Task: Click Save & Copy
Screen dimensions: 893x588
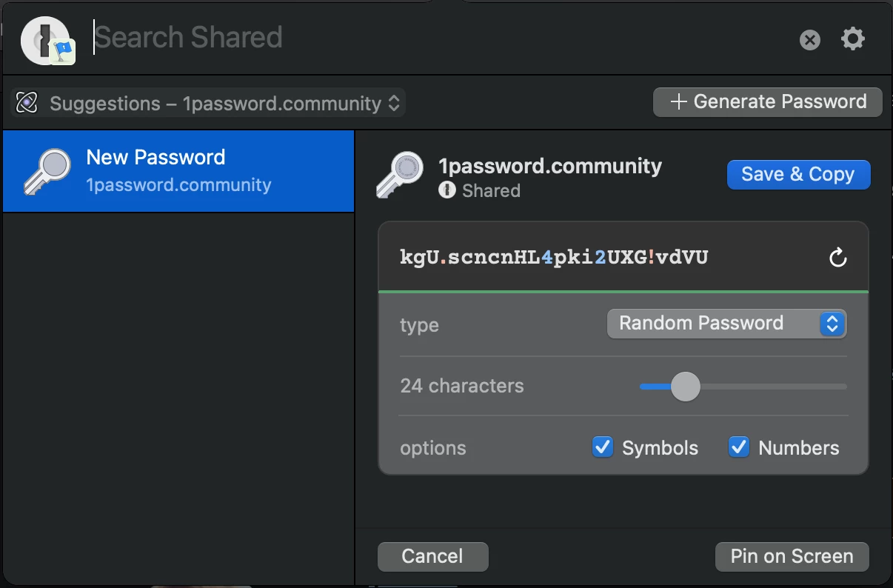Action: point(798,174)
